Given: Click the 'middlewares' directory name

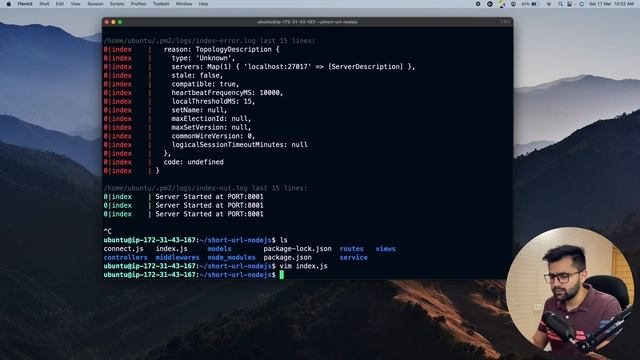Looking at the screenshot, I should coord(178,258).
